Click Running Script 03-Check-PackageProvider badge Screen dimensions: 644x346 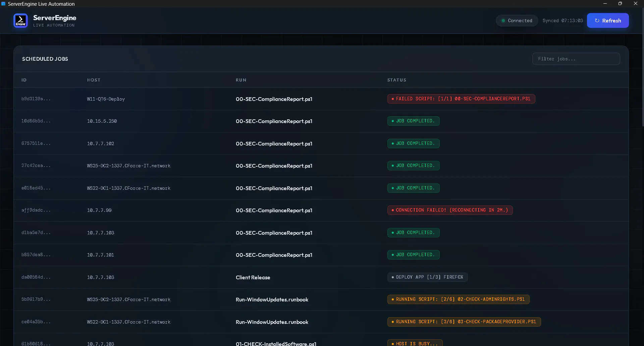point(464,322)
